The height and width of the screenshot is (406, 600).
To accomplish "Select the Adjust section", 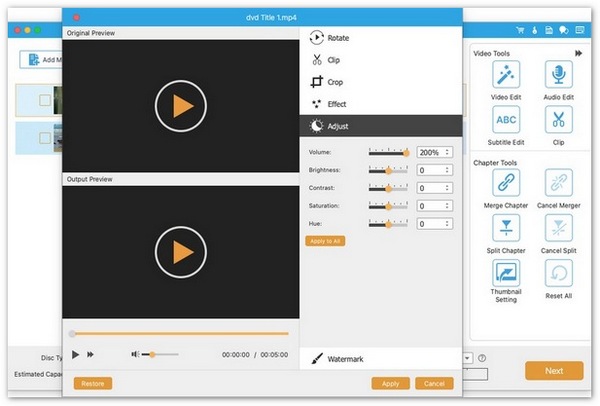I will tap(381, 126).
